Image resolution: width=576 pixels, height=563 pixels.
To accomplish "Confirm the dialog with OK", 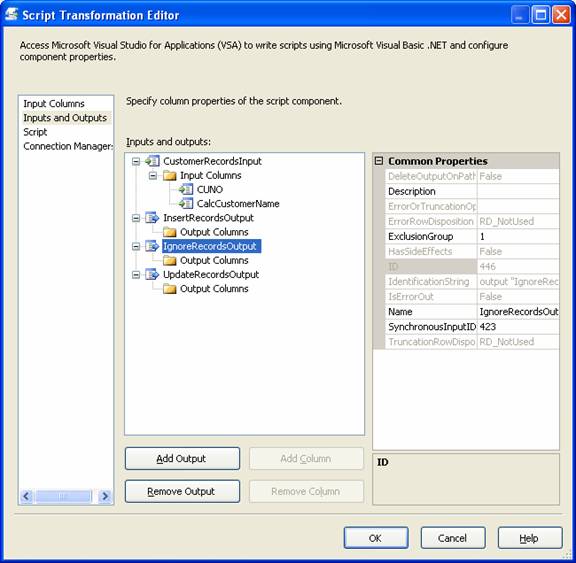I will point(376,538).
